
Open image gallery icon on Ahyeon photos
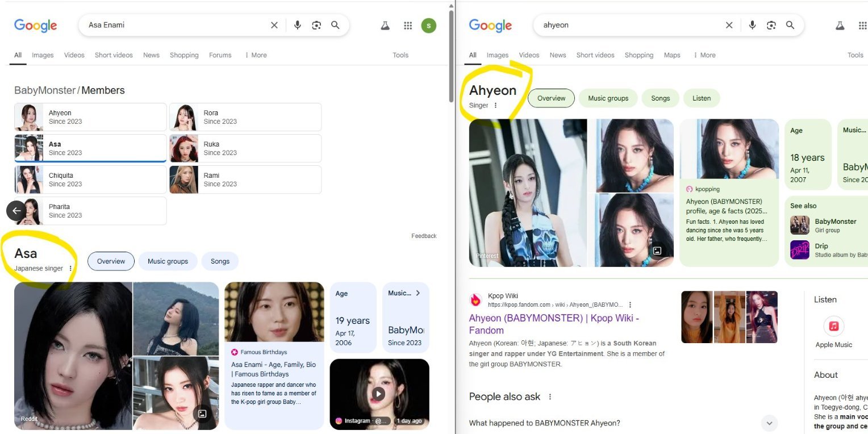657,251
